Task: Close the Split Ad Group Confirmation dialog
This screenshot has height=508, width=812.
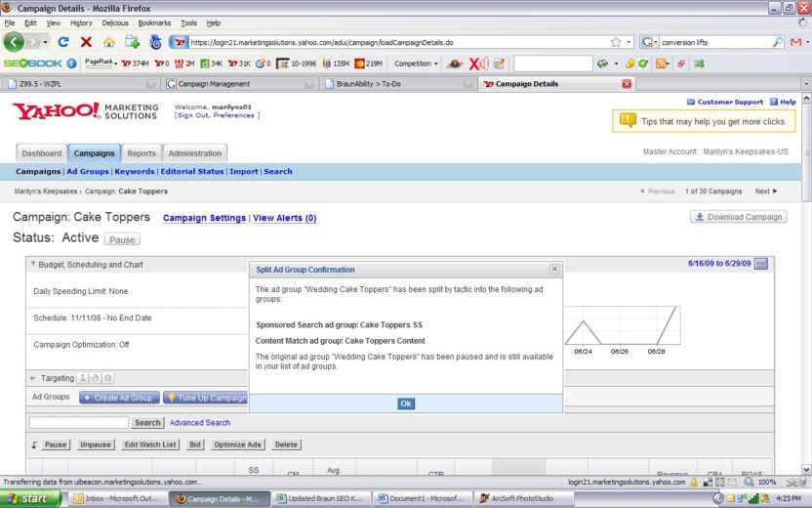Action: point(554,269)
